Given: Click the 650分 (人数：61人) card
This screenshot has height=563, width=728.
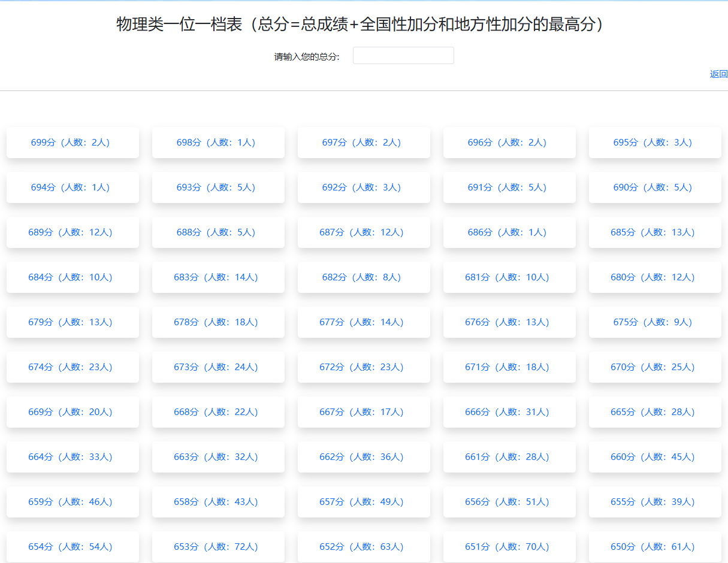Looking at the screenshot, I should point(655,547).
